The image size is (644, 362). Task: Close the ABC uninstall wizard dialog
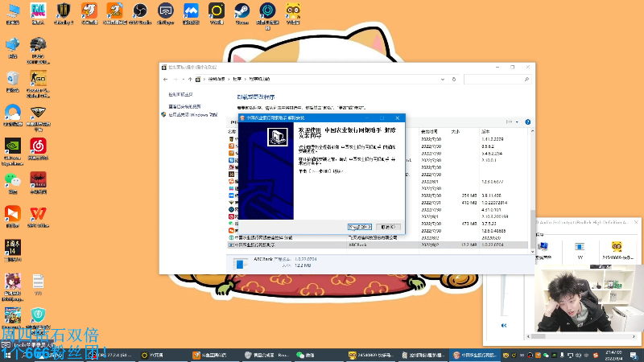[x=397, y=117]
